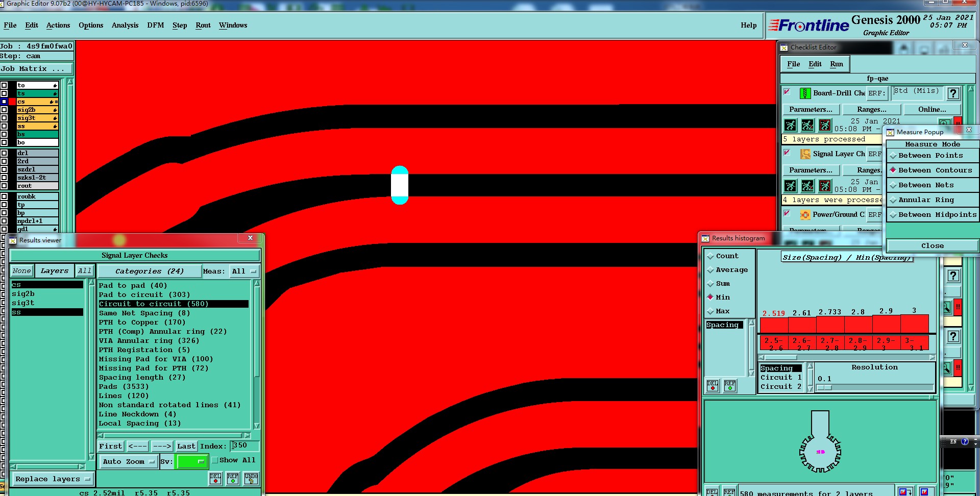Open the Auto Zoom dropdown
980x496 pixels.
click(128, 462)
